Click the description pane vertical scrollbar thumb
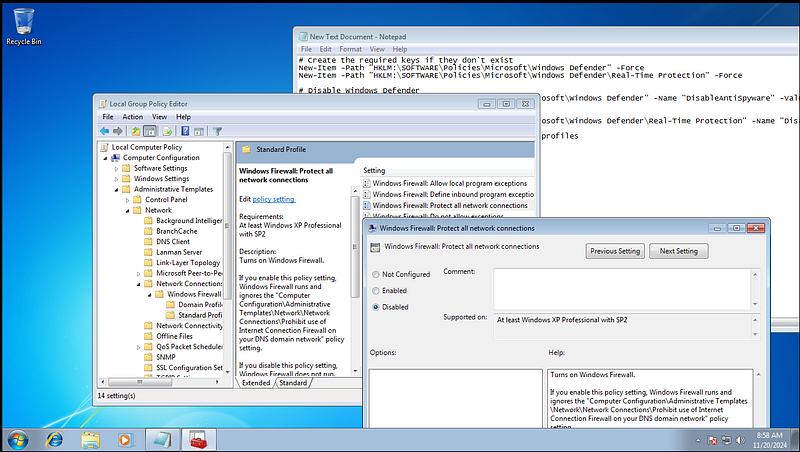The height and width of the screenshot is (452, 800). pos(355,247)
